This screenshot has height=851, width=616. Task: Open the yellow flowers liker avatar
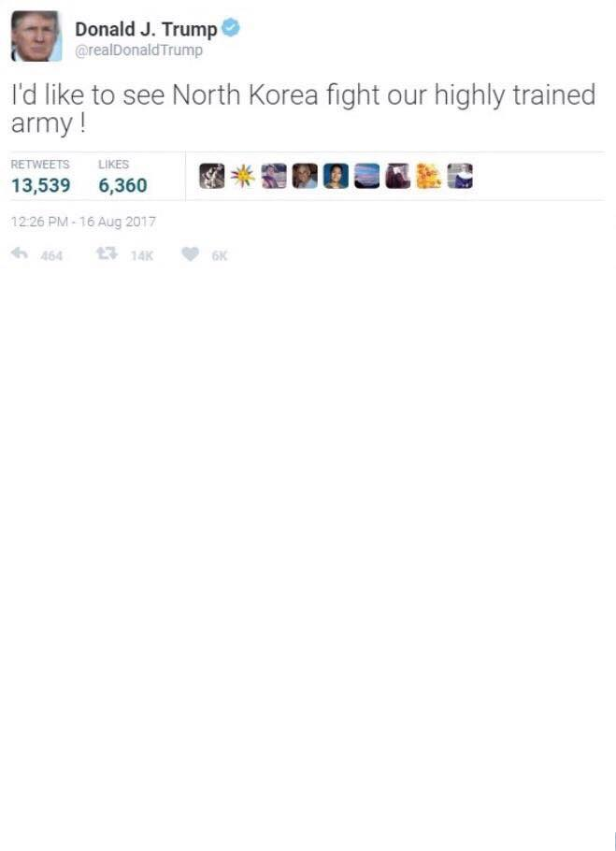429,177
